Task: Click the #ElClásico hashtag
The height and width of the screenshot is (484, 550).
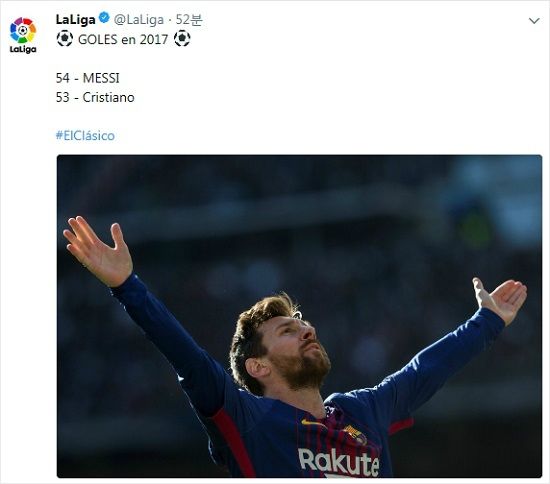Action: pyautogui.click(x=85, y=136)
